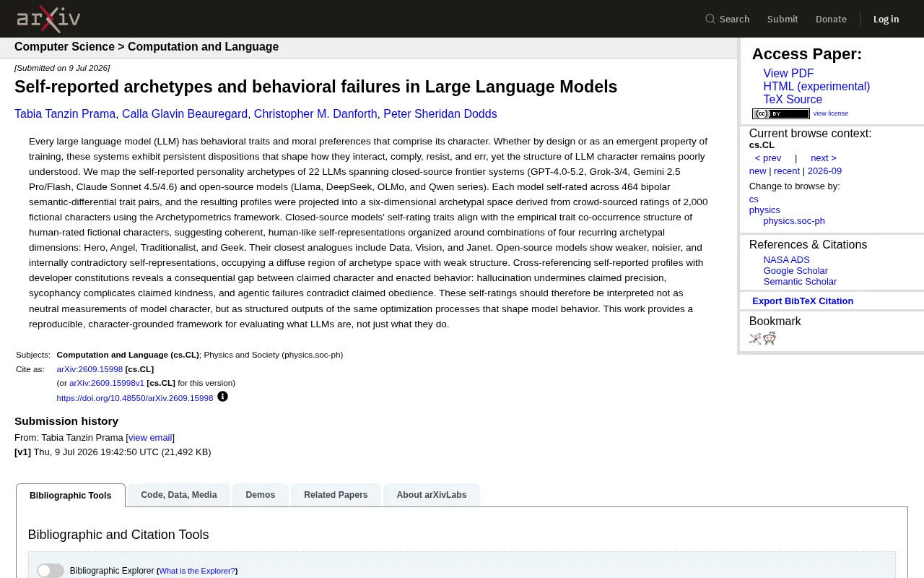Show the About arXivLabs tab
Image resolution: width=924 pixels, height=578 pixels.
tap(432, 495)
